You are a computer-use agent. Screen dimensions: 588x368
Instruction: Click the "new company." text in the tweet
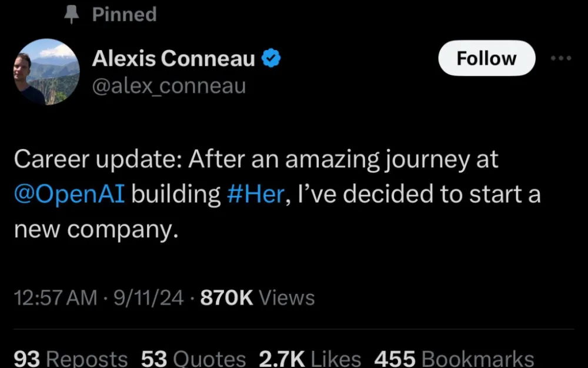95,230
